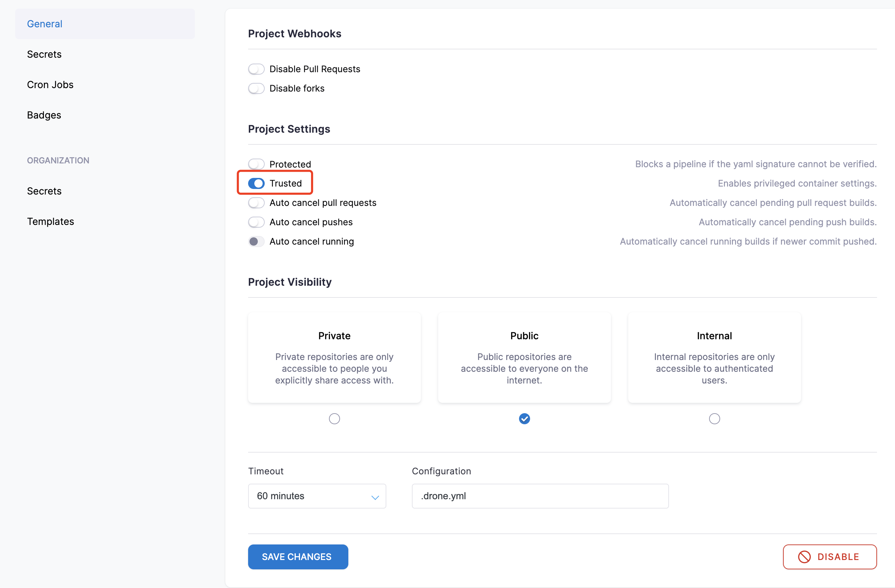Open the Secrets settings section
Image resolution: width=895 pixels, height=588 pixels.
point(44,54)
